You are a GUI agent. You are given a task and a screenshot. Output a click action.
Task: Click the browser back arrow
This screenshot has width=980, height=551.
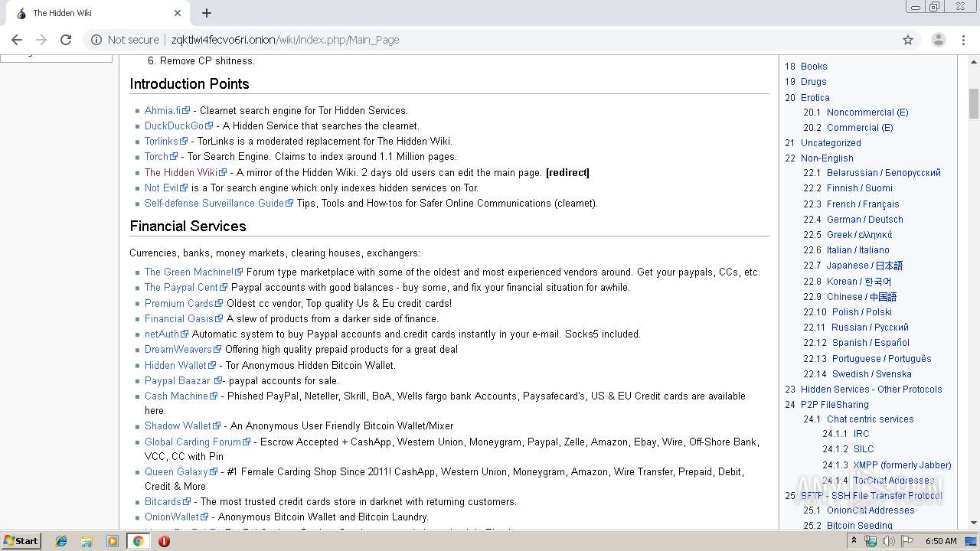click(x=17, y=40)
